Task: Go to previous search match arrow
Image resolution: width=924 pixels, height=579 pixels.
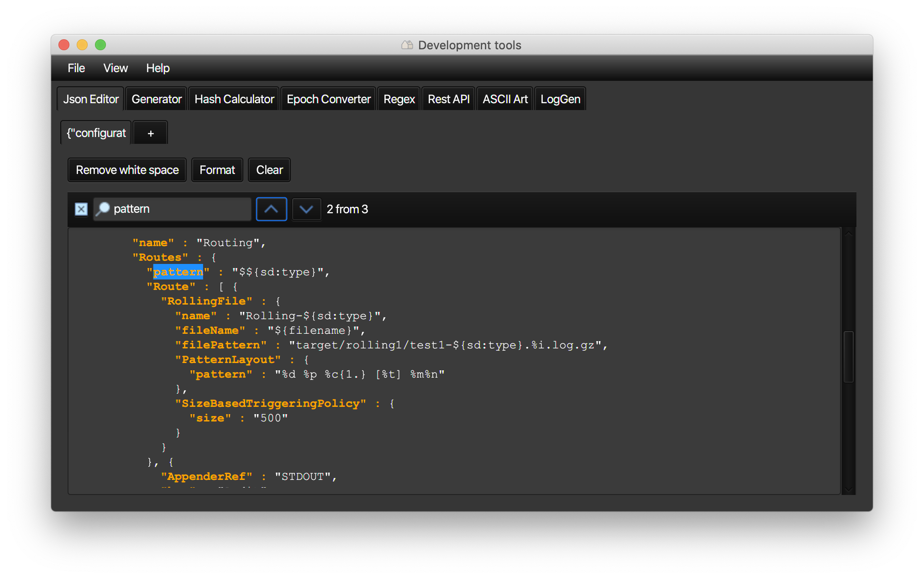Action: 271,209
